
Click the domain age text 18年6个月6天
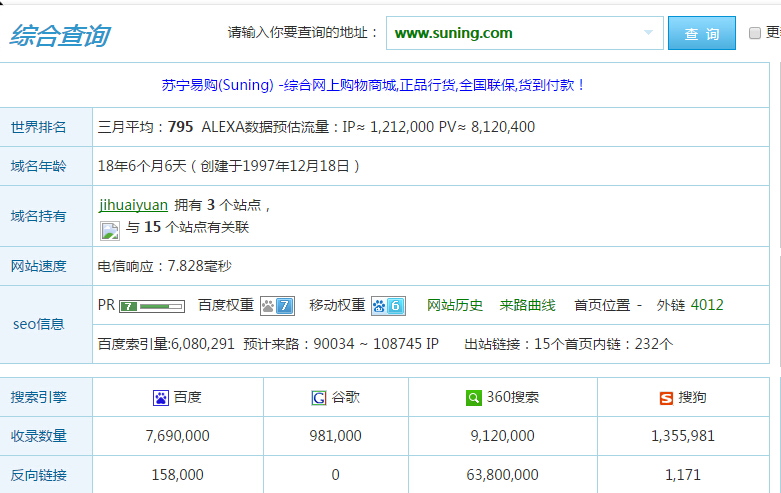pos(142,166)
